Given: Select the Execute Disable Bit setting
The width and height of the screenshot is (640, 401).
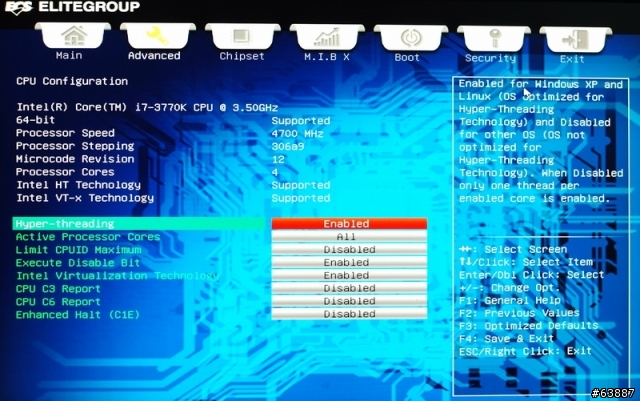Looking at the screenshot, I should click(x=78, y=263).
